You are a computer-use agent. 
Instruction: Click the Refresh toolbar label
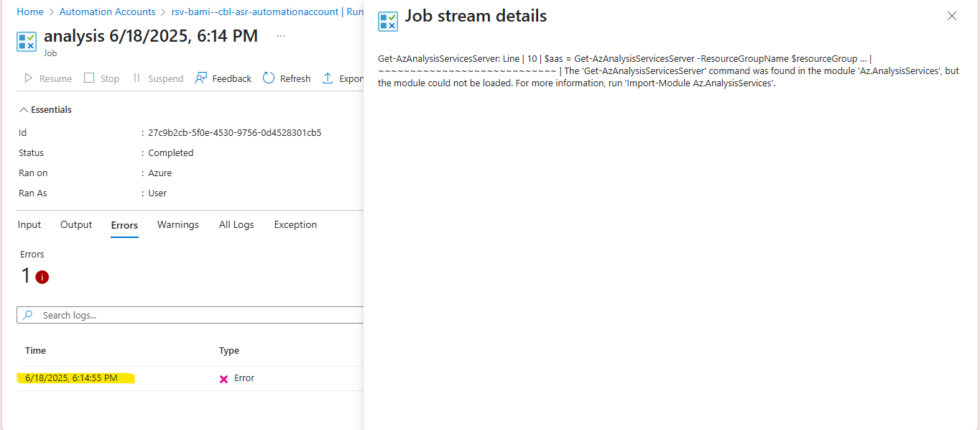295,78
